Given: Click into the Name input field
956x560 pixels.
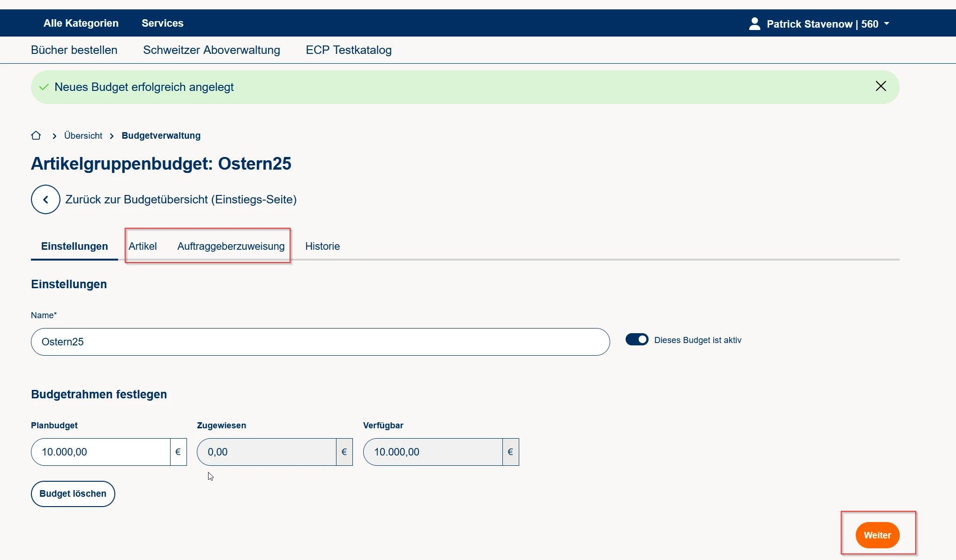Looking at the screenshot, I should pos(320,342).
